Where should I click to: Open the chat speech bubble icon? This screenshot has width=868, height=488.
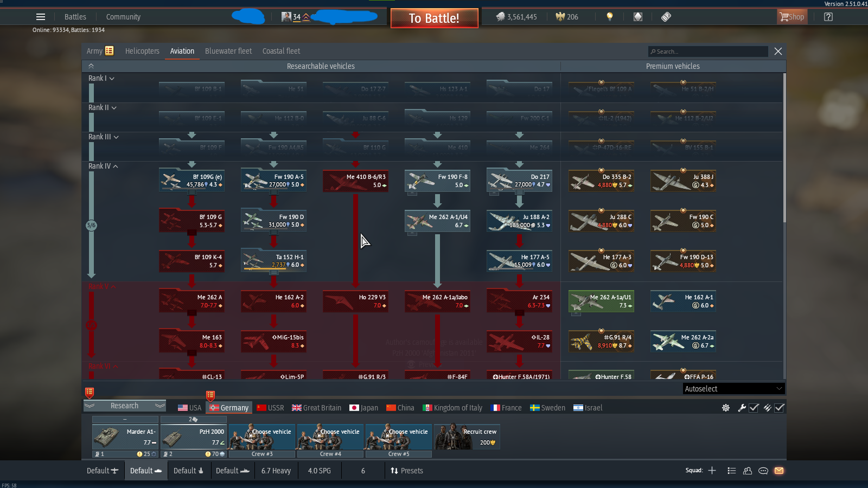[763, 471]
